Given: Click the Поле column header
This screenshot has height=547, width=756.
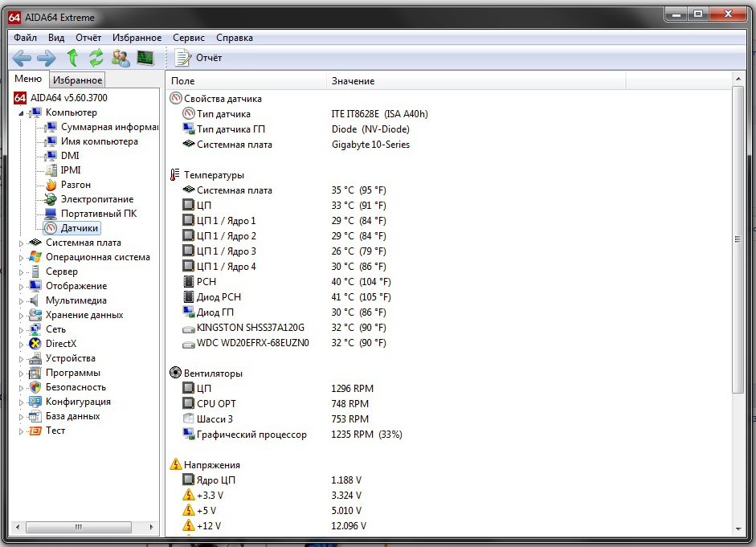Looking at the screenshot, I should (247, 81).
